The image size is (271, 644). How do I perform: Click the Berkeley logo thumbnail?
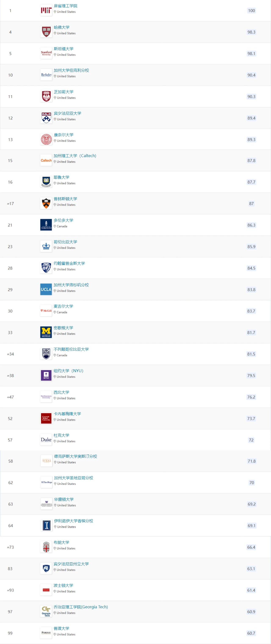coord(46,75)
